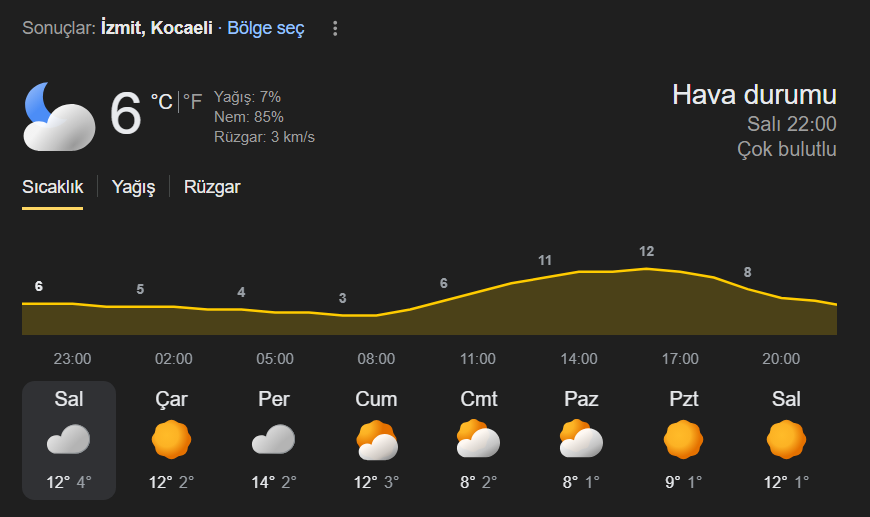870x517 pixels.
Task: Open the Bölge seç region selector
Action: 265,28
